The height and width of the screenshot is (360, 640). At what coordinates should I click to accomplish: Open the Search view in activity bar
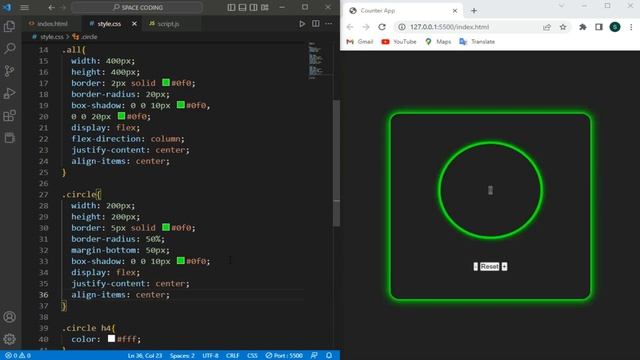[9, 49]
